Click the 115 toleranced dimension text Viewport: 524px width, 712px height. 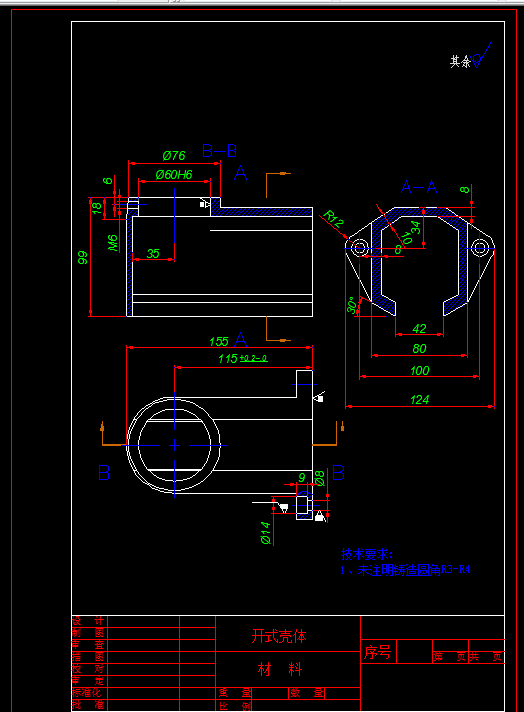(227, 359)
